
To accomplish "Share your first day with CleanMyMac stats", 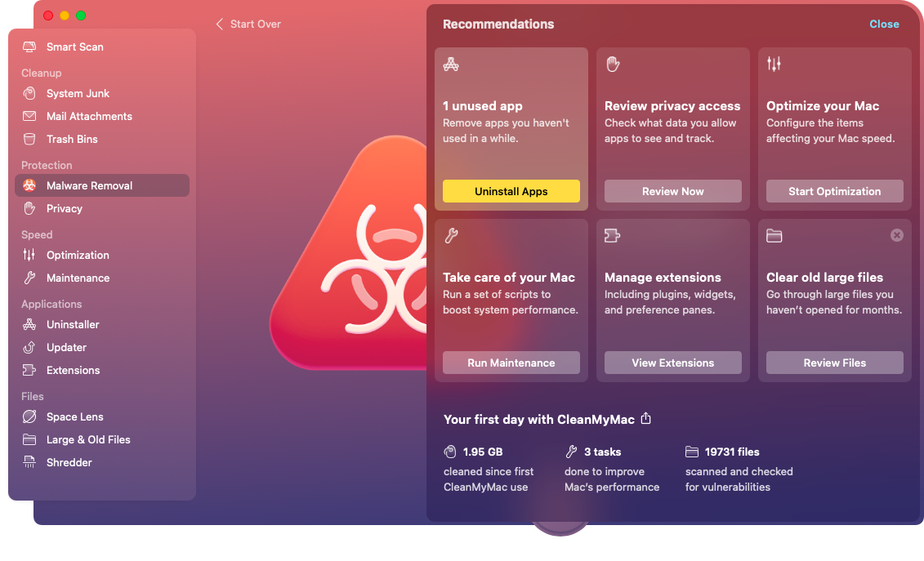I will coord(646,418).
